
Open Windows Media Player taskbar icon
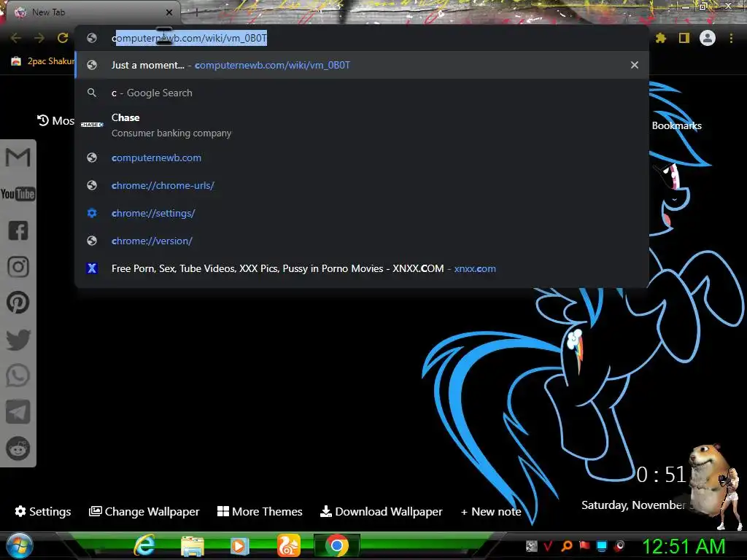pos(239,545)
